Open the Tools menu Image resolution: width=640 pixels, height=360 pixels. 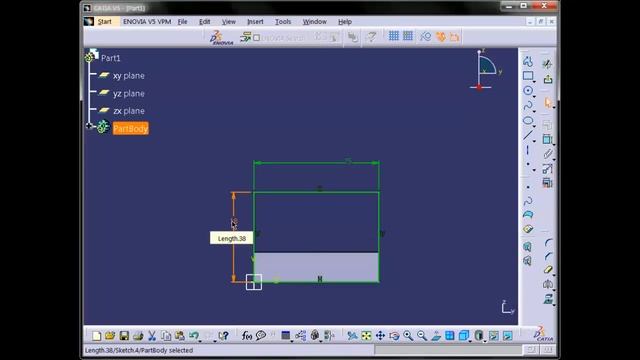click(283, 22)
